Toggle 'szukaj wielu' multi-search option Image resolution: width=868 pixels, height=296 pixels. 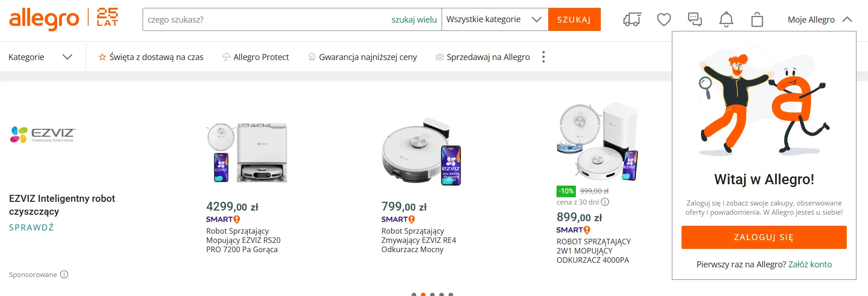point(414,19)
